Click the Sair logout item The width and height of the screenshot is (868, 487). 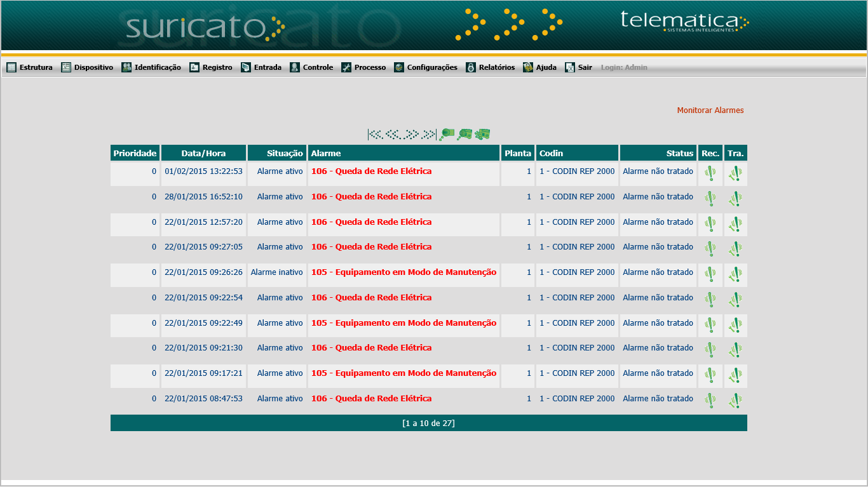[x=578, y=67]
